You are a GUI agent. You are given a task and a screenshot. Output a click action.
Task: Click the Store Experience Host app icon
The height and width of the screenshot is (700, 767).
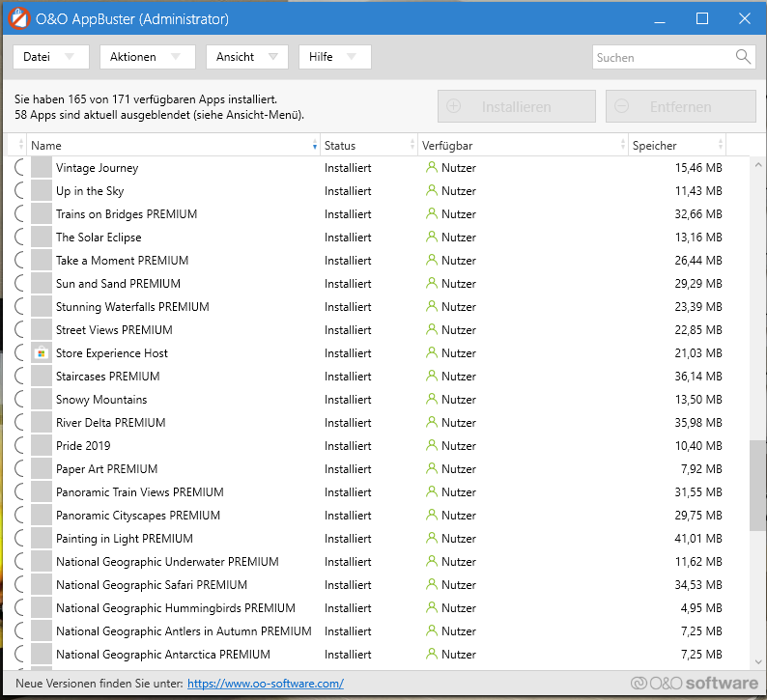[42, 353]
